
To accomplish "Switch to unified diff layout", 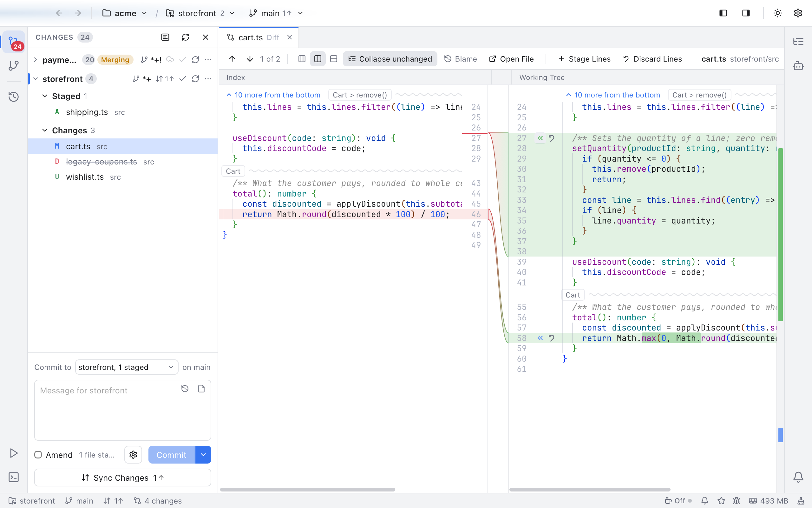I will 334,59.
